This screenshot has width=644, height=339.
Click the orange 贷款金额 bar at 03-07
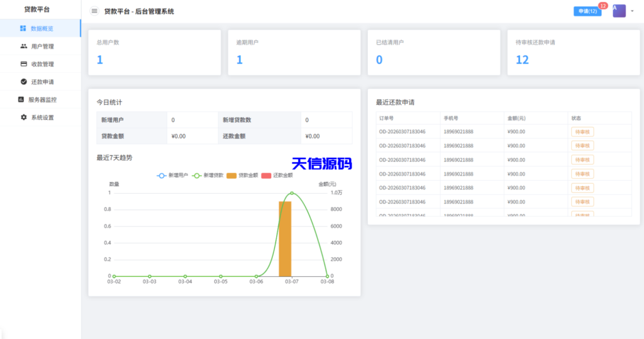285,239
